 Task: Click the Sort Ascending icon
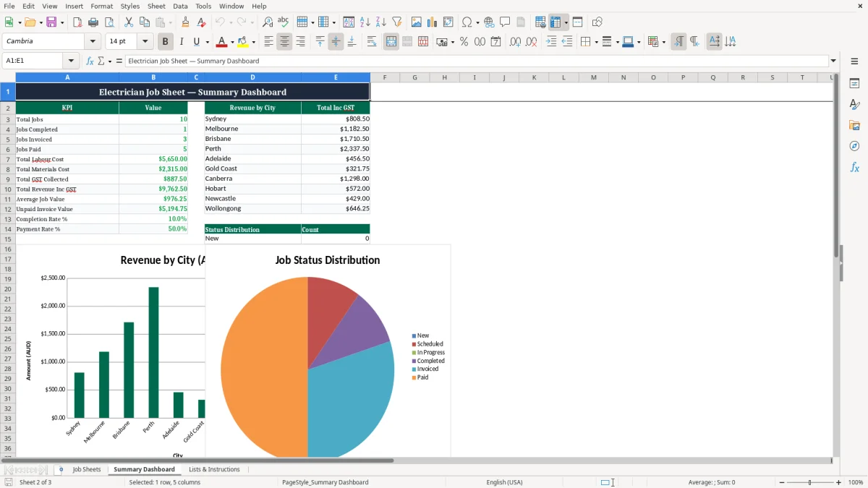click(365, 22)
